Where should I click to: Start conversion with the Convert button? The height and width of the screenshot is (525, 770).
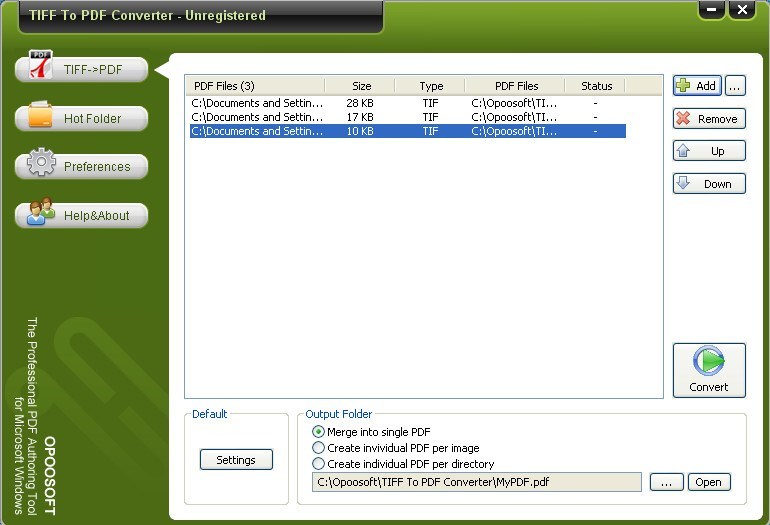709,370
